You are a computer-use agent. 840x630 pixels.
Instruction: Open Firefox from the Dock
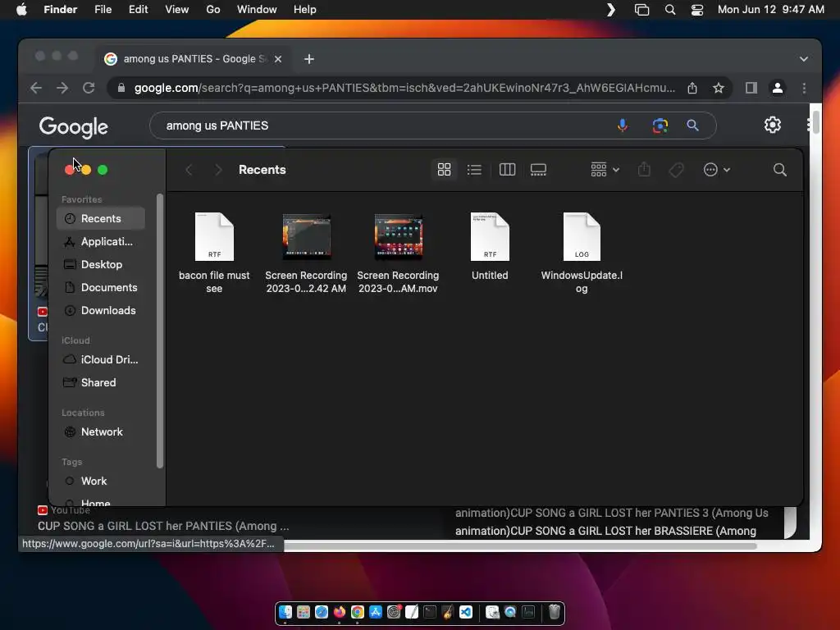[x=339, y=612]
